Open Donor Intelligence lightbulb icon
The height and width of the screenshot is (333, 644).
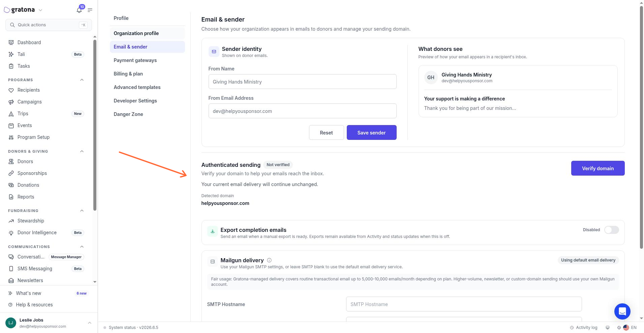click(x=11, y=233)
